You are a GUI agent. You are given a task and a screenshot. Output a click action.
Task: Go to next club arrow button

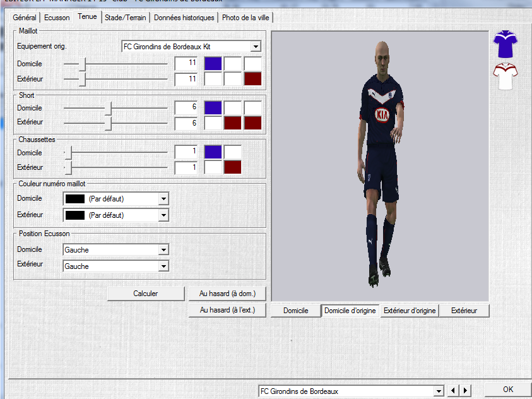tap(465, 391)
